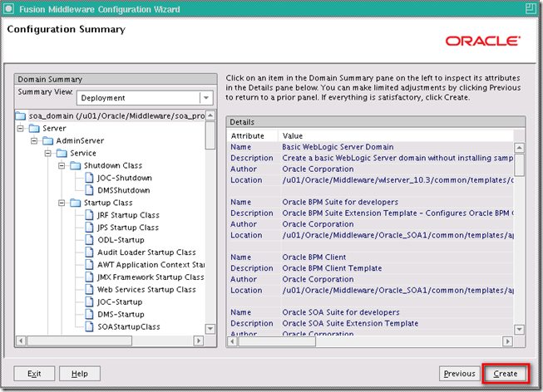Screen dimensions: 543x392
Task: Click the Audit Loader Startup Class icon
Action: [89, 252]
